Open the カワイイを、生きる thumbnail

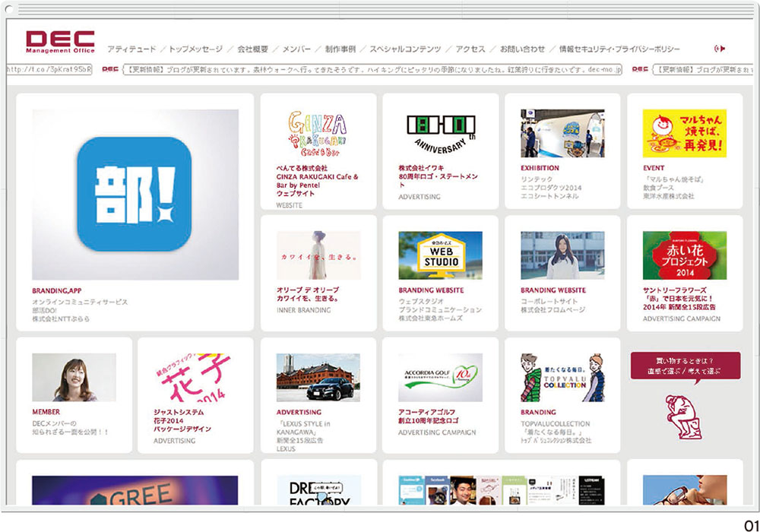[318, 255]
